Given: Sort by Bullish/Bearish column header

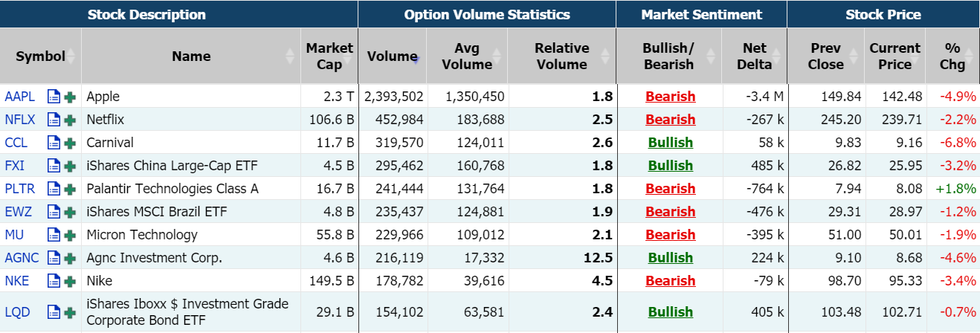Looking at the screenshot, I should 668,56.
